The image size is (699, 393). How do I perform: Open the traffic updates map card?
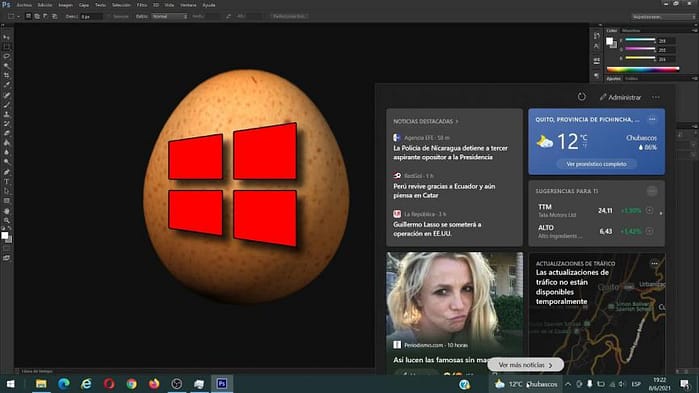click(x=596, y=313)
